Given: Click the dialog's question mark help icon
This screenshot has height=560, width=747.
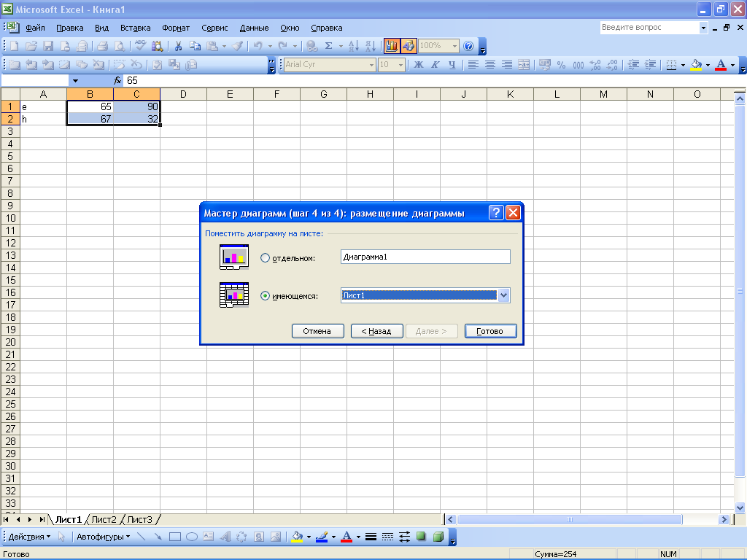Looking at the screenshot, I should point(496,213).
